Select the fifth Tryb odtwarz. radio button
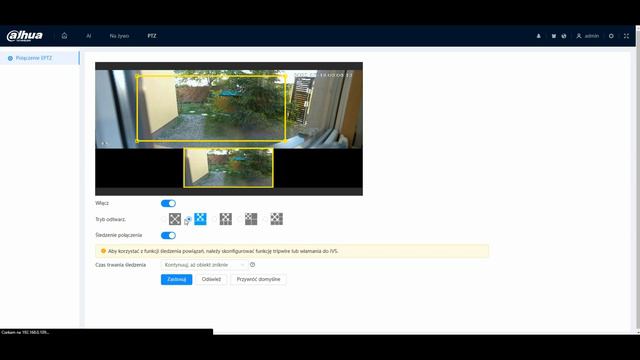Image resolution: width=640 pixels, height=360 pixels. tap(265, 219)
